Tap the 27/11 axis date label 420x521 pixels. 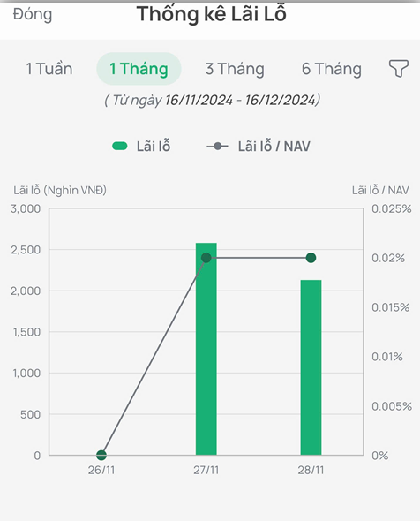(x=206, y=471)
